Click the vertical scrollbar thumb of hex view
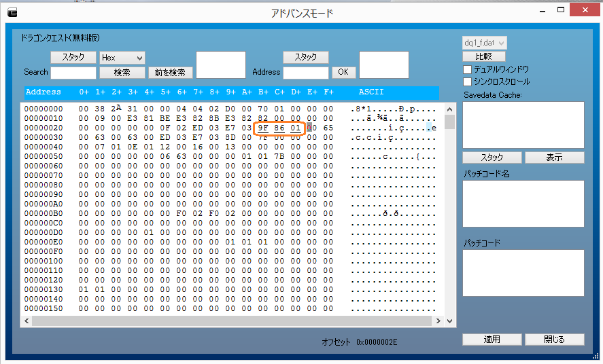 coord(449,122)
